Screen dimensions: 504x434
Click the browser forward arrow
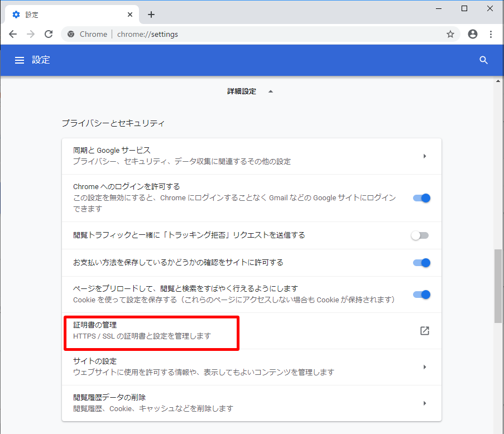[x=31, y=34]
